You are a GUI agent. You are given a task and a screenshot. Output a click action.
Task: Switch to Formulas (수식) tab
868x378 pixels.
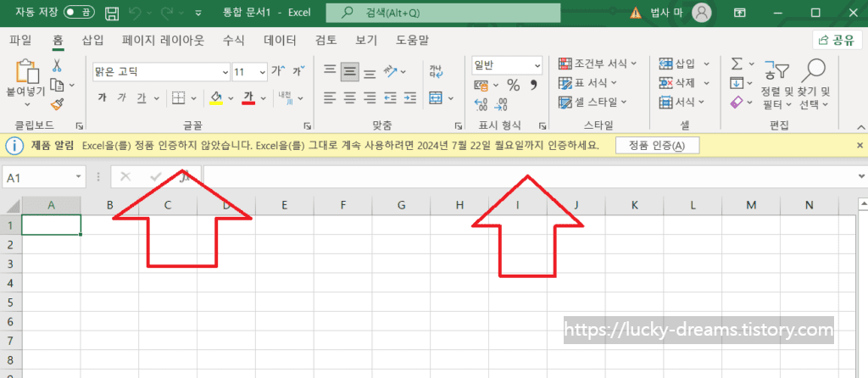coord(234,40)
